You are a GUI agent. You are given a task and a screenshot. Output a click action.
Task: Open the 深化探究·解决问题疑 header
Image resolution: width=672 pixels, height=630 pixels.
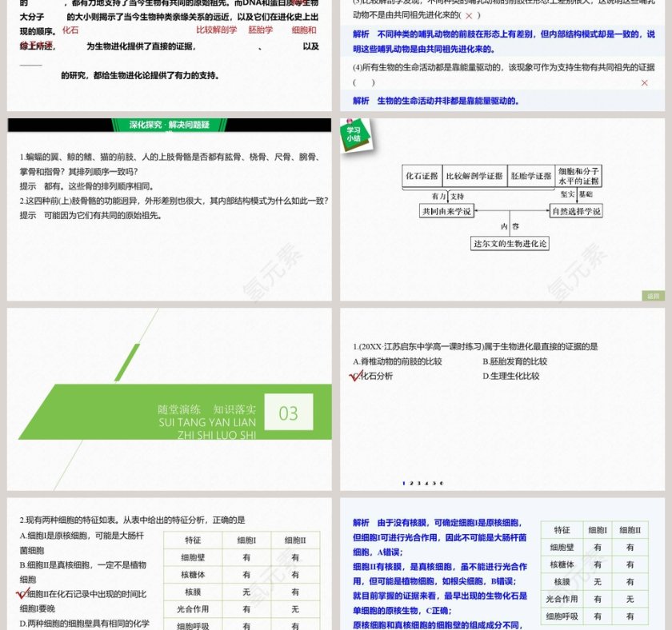click(x=169, y=126)
